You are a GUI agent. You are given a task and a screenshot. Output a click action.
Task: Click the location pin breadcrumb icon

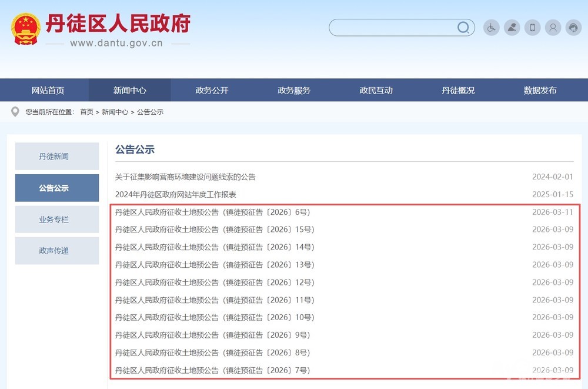coord(15,112)
